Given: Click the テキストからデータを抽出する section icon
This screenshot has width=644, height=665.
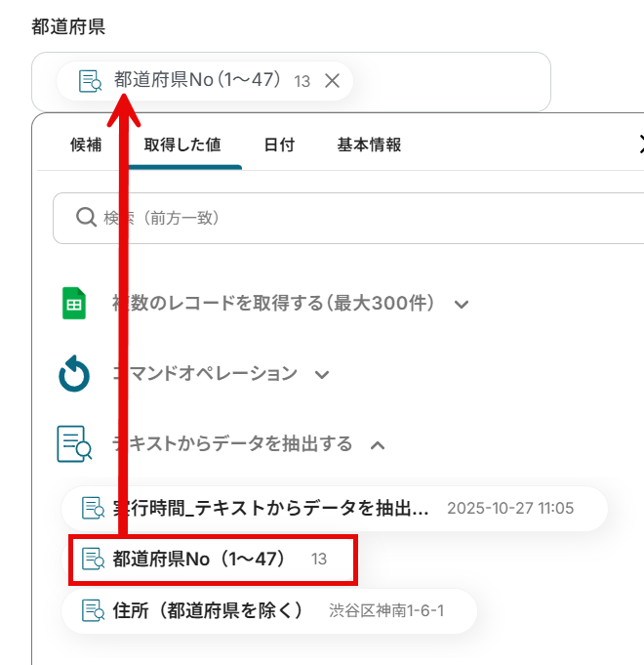Looking at the screenshot, I should pos(74,444).
